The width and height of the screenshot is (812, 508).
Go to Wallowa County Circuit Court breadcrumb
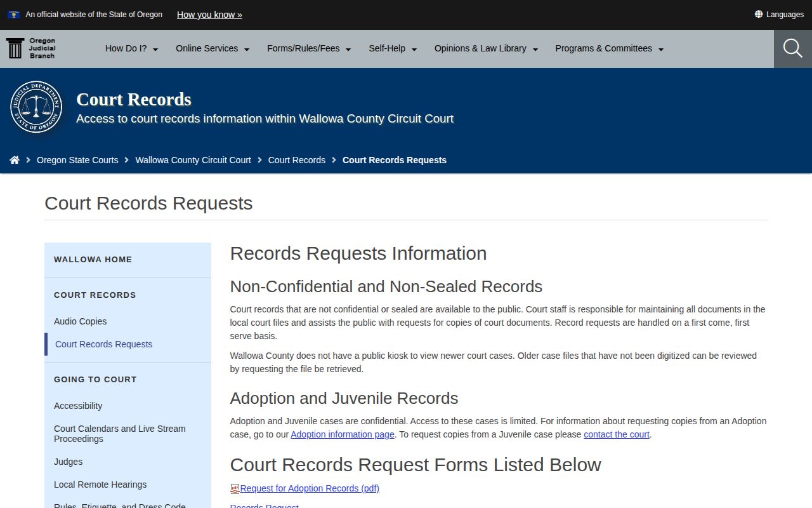pyautogui.click(x=193, y=160)
